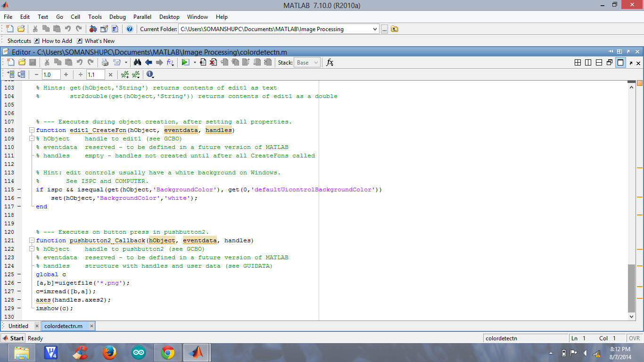644x362 pixels.
Task: Open the Publish options dropdown arrow
Action: 126,62
